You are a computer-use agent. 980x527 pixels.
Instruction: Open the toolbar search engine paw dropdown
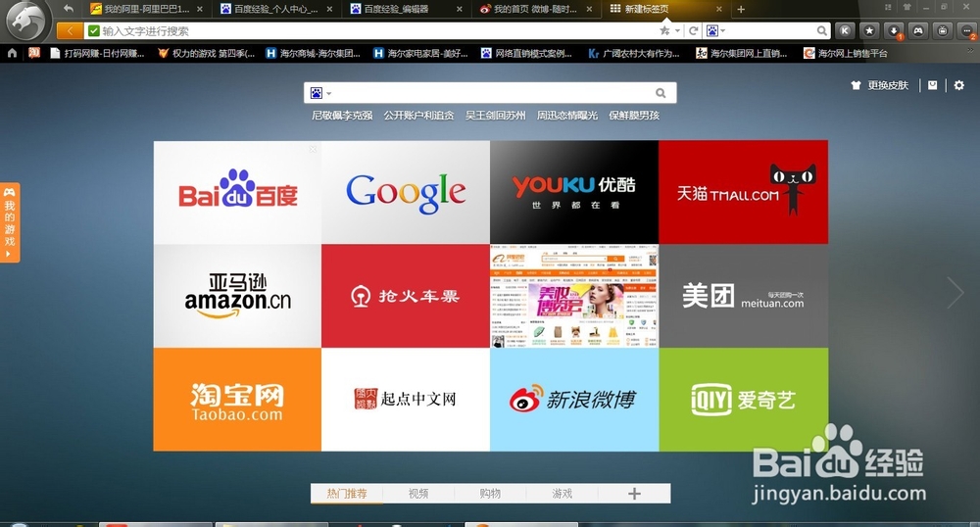(715, 30)
